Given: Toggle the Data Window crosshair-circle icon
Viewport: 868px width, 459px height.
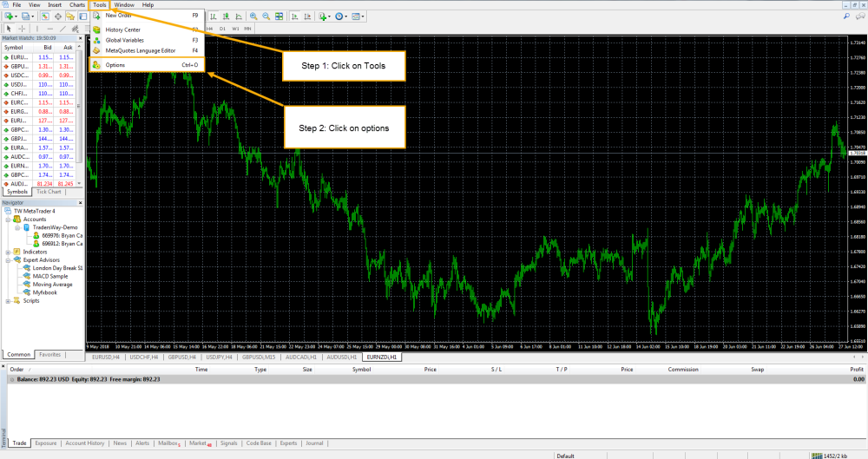Looking at the screenshot, I should 58,16.
